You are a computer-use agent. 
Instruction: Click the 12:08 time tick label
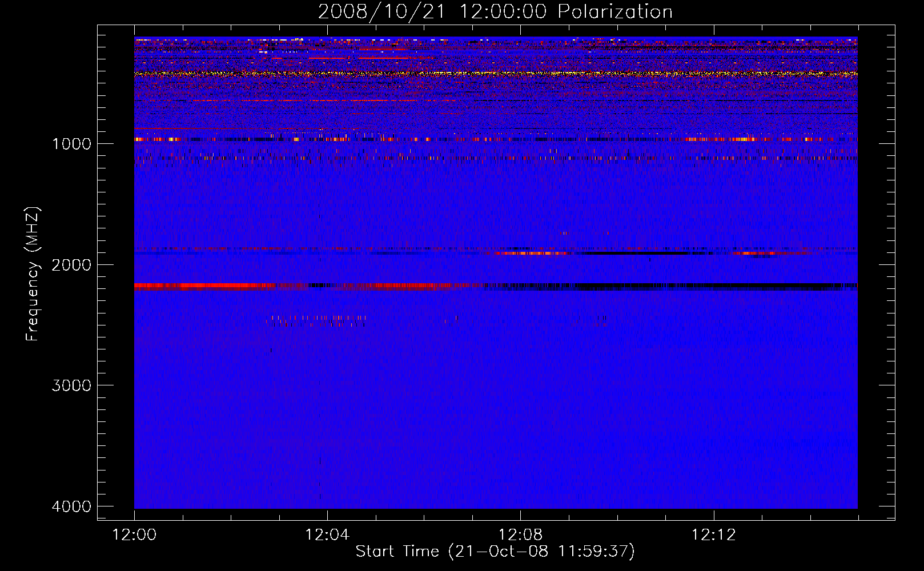(x=520, y=535)
